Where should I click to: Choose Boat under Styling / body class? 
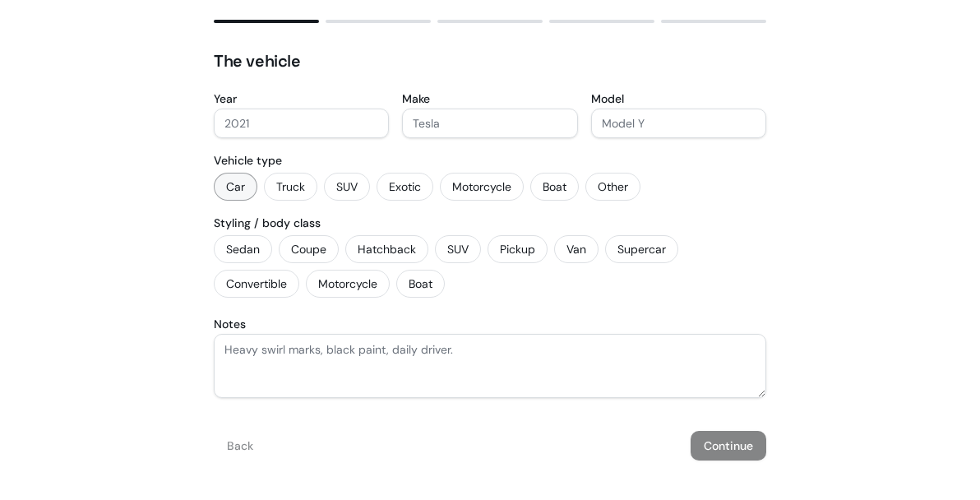coord(421,284)
